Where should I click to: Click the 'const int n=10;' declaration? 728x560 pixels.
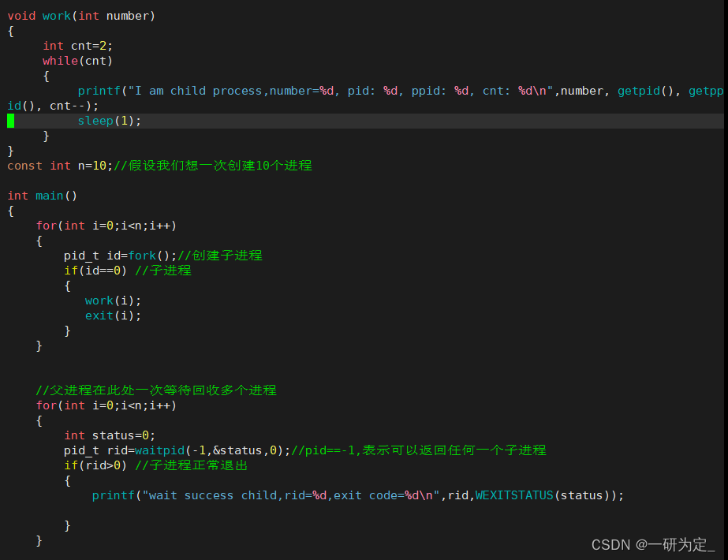click(60, 166)
